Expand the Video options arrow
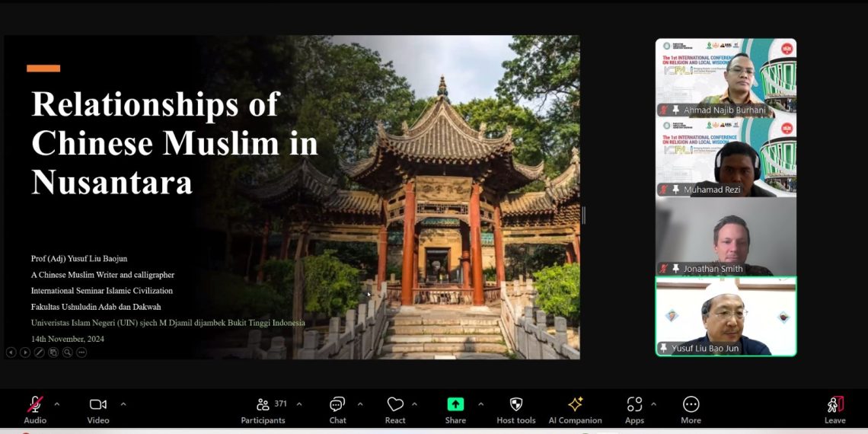Image resolution: width=868 pixels, height=434 pixels. pos(123,404)
